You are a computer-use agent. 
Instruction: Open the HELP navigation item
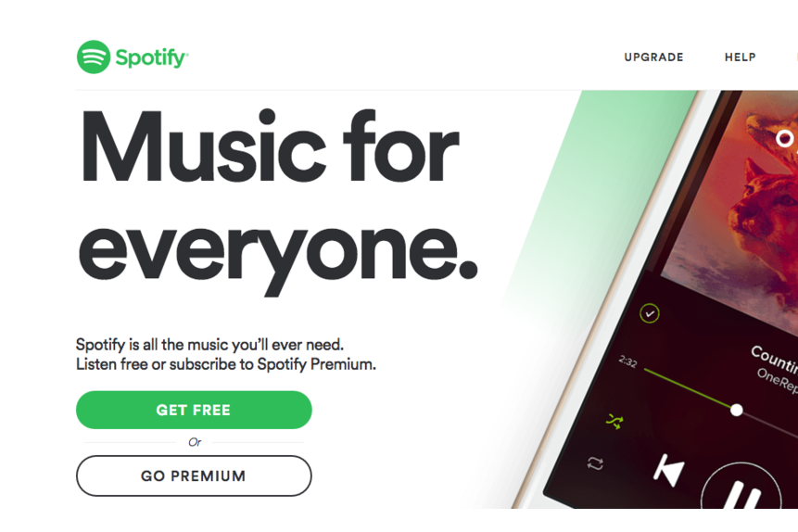click(x=740, y=57)
